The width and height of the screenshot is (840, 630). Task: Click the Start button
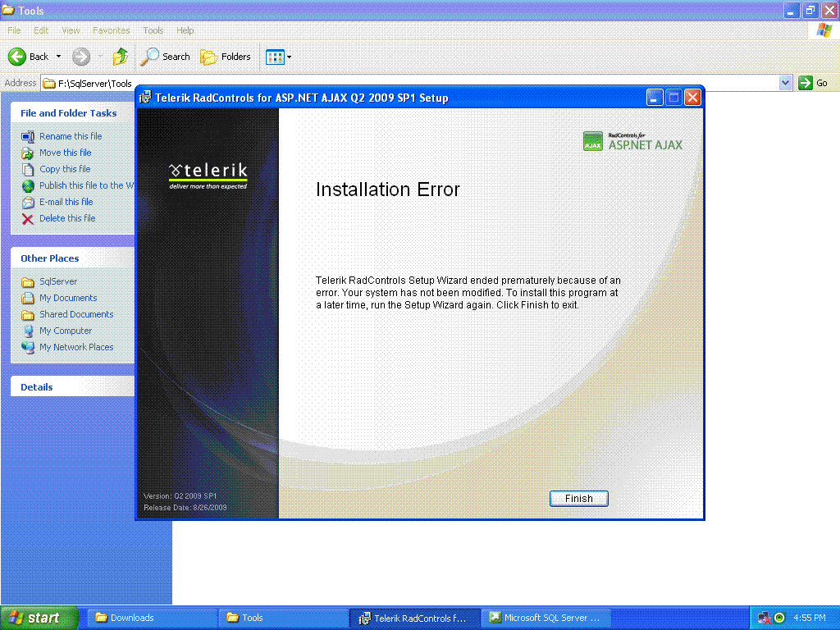[x=39, y=618]
